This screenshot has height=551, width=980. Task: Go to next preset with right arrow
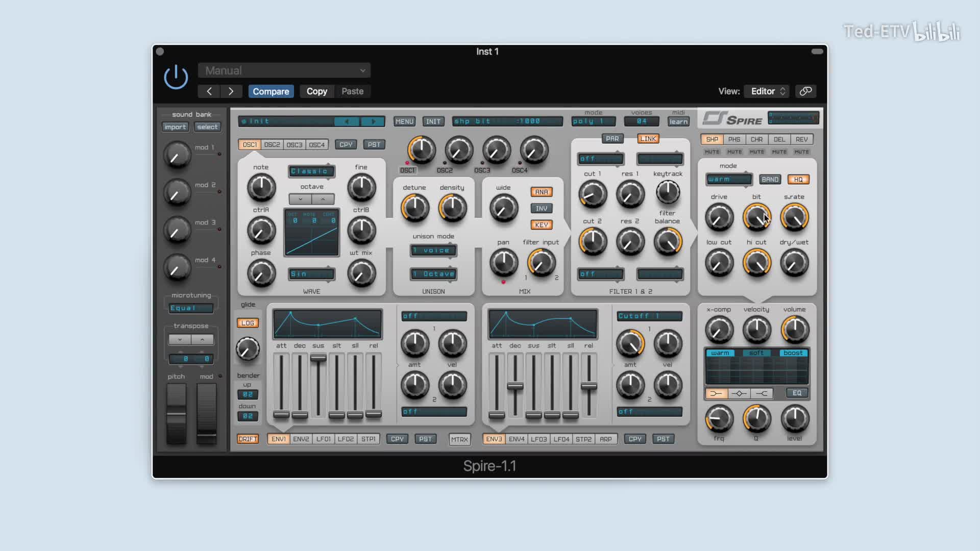231,91
